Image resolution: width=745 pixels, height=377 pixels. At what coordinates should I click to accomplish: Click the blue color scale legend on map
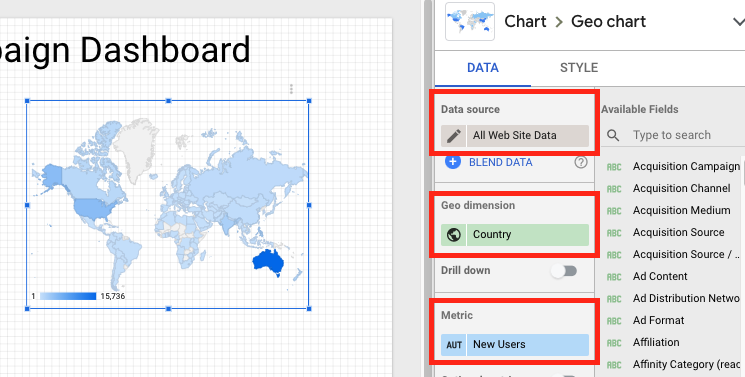point(68,296)
